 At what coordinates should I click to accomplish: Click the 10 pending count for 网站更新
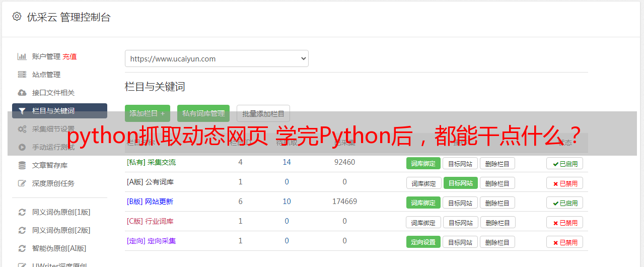pos(287,202)
